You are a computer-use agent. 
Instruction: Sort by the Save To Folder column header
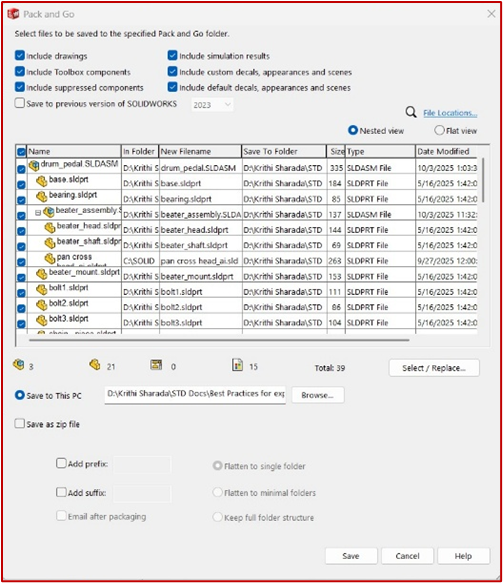click(284, 151)
